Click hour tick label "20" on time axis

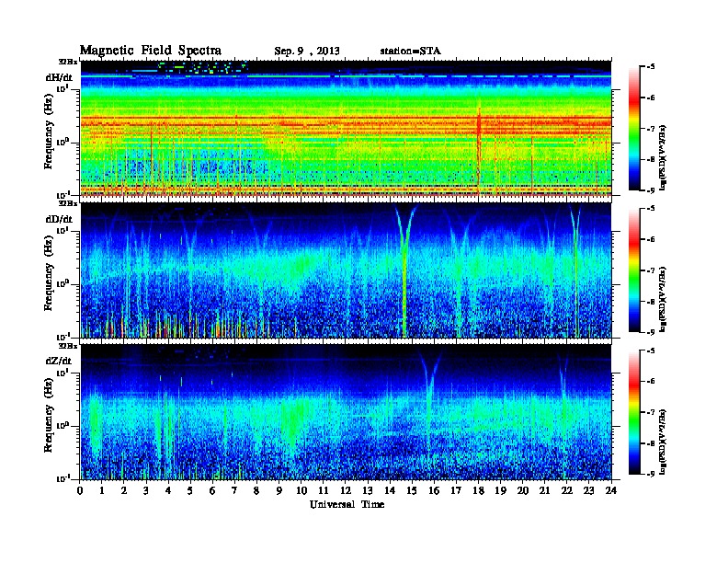click(522, 490)
